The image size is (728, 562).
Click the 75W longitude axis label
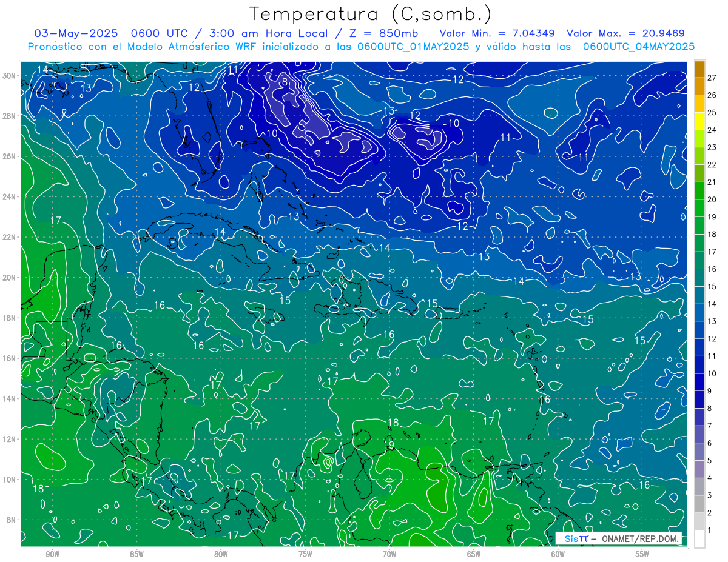coord(305,554)
